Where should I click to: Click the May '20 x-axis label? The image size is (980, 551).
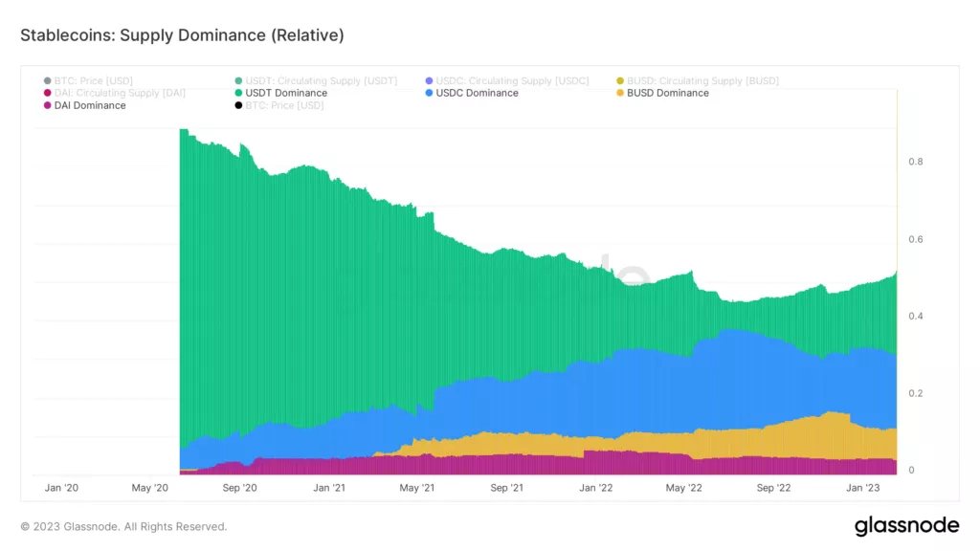(150, 488)
